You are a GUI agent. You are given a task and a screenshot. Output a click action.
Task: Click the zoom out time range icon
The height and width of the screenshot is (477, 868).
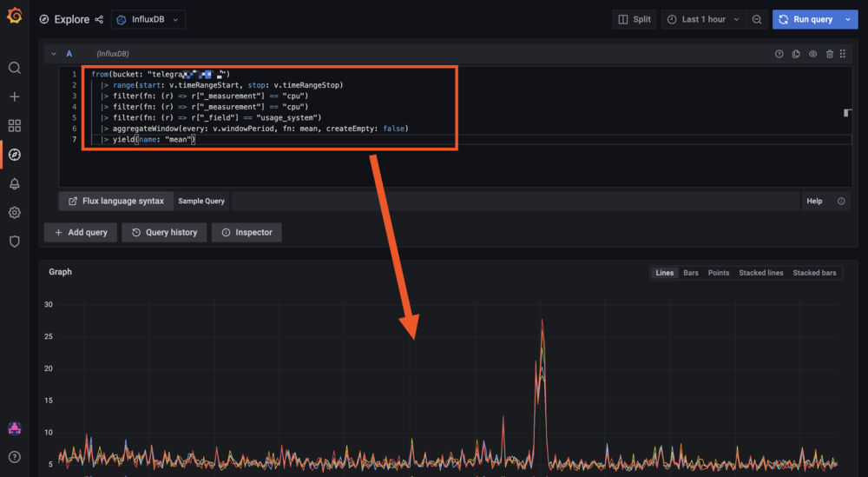pyautogui.click(x=757, y=19)
